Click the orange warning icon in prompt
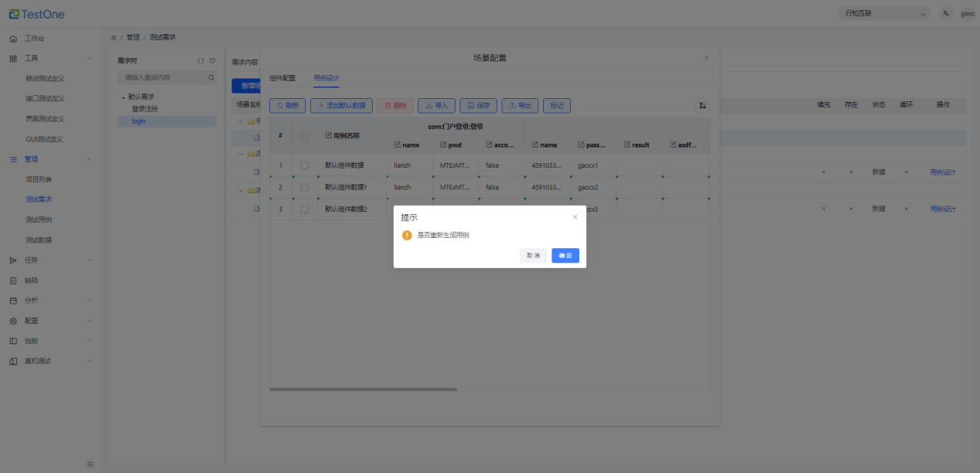The height and width of the screenshot is (473, 980). [x=407, y=235]
